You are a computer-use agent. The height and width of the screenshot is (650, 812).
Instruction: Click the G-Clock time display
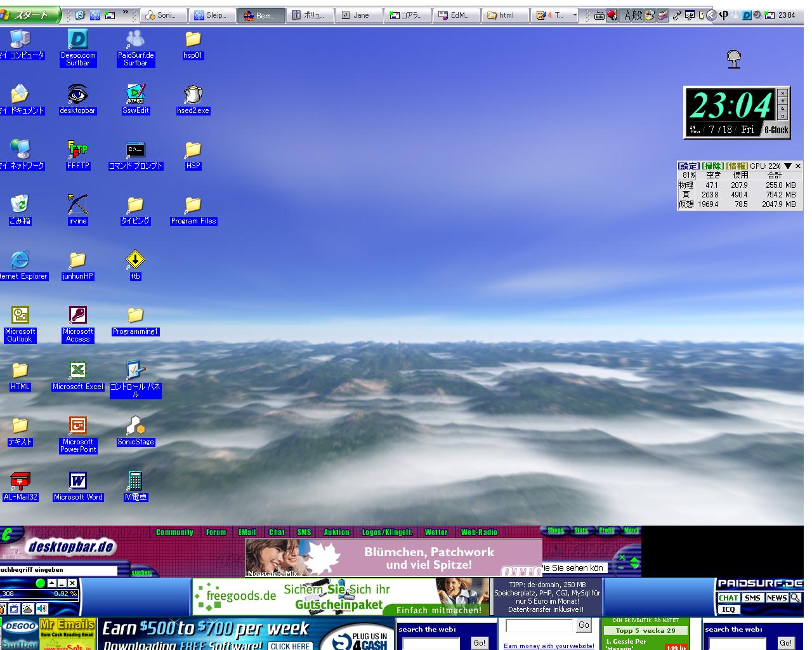tap(731, 105)
